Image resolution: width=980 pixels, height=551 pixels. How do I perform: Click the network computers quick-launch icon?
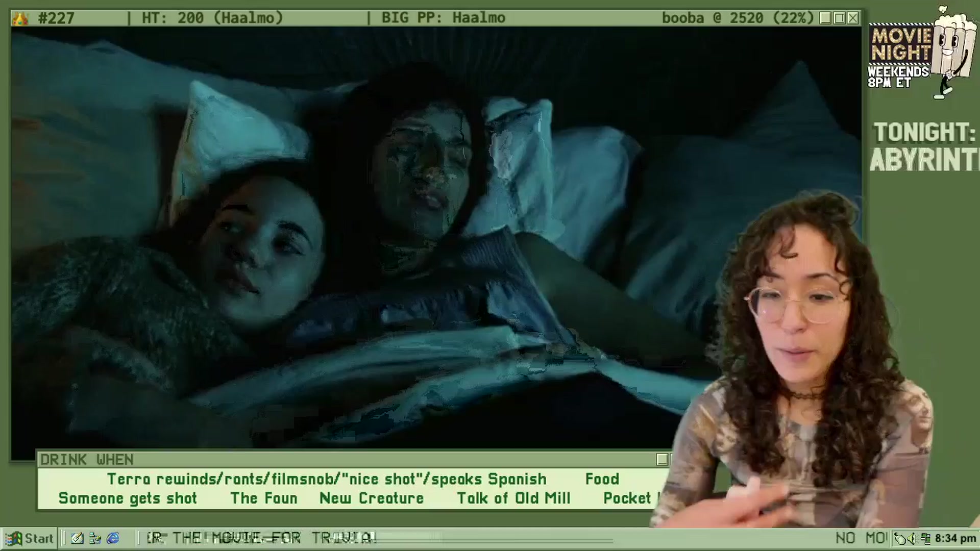(x=95, y=538)
